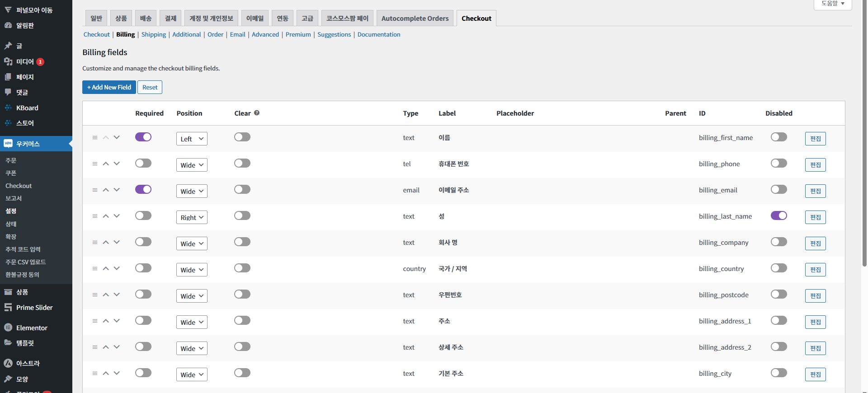Open the 결제 payment tab
The image size is (868, 393).
pyautogui.click(x=170, y=18)
